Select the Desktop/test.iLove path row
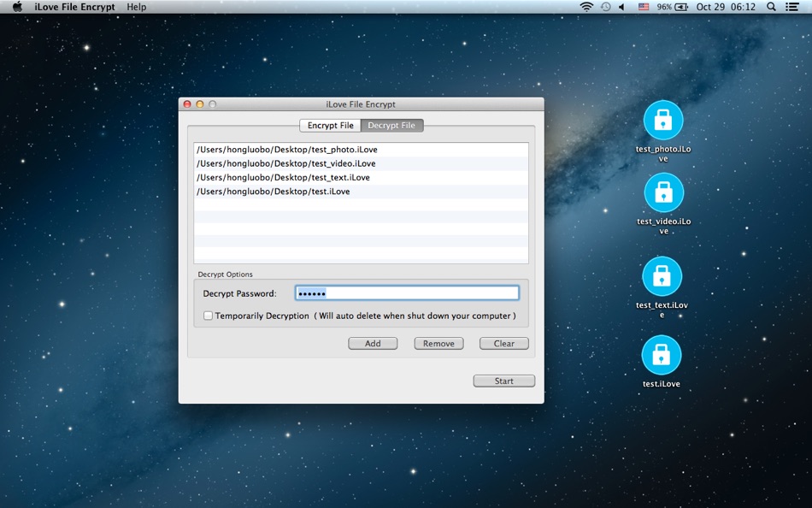The image size is (812, 508). coord(361,192)
